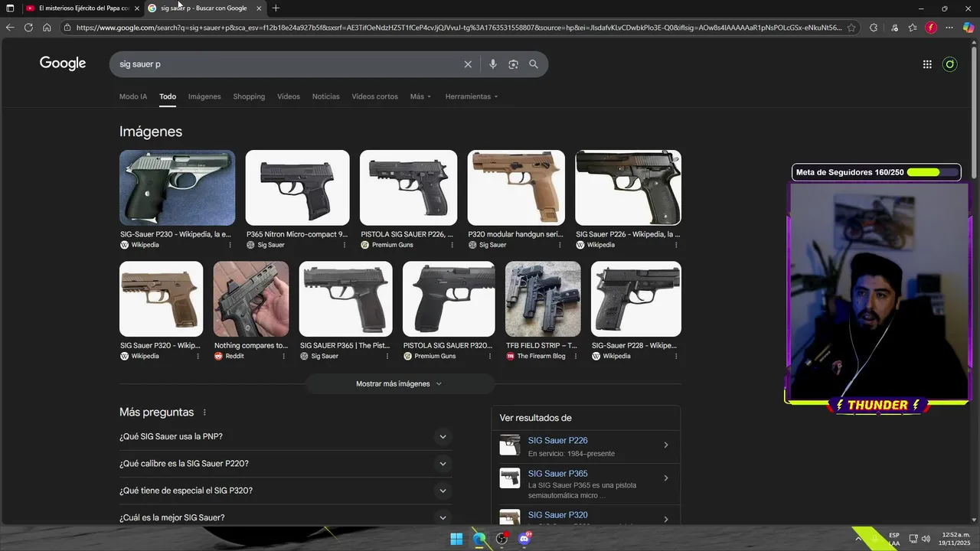Image resolution: width=980 pixels, height=551 pixels.
Task: Open SIG-Sauer P230 Wikipedia image title
Action: click(175, 234)
